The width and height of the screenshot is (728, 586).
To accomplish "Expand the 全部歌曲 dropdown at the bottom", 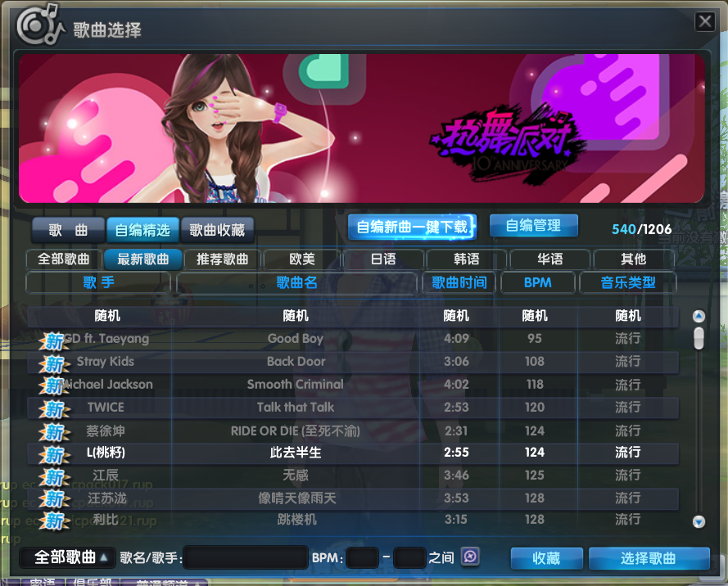I will coord(66,557).
